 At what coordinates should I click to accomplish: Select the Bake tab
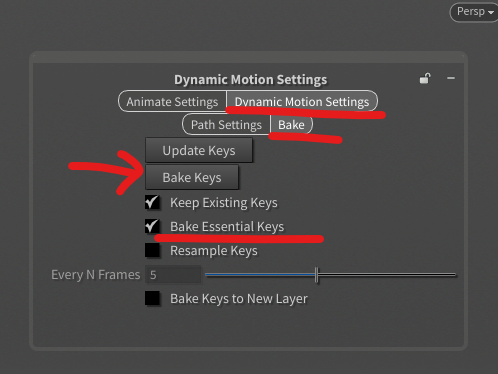291,125
